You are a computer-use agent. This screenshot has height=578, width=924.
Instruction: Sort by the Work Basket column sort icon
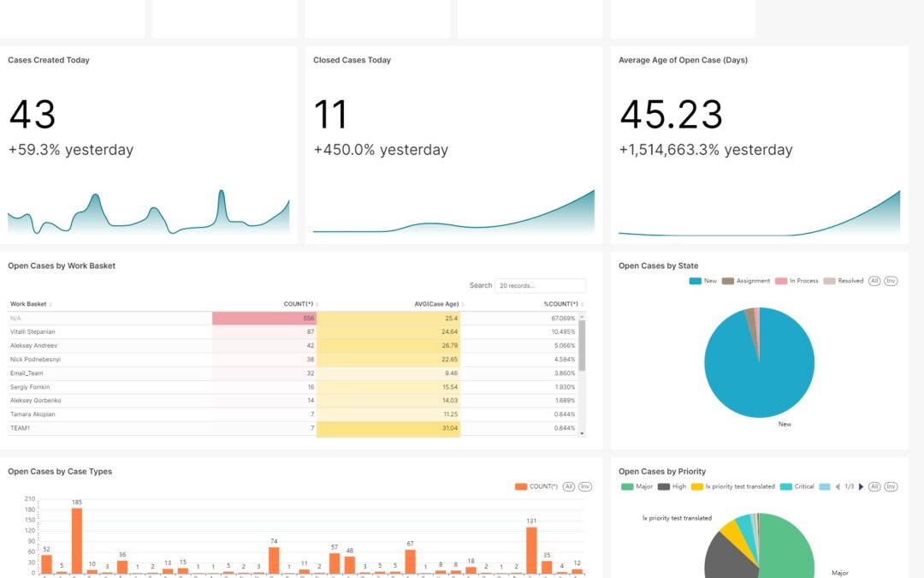tap(50, 305)
